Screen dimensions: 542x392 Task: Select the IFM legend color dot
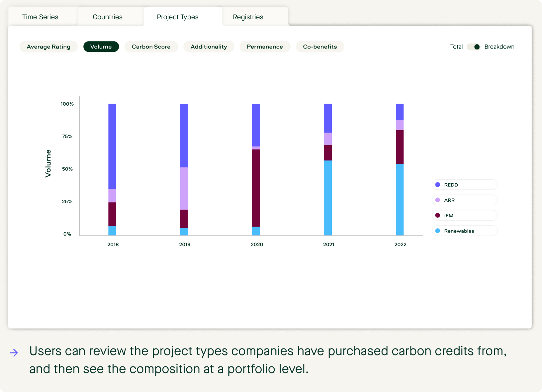click(438, 215)
